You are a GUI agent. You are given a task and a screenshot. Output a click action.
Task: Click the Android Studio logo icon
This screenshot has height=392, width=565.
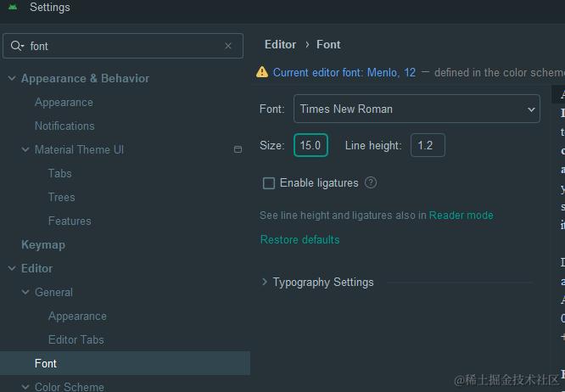[13, 7]
